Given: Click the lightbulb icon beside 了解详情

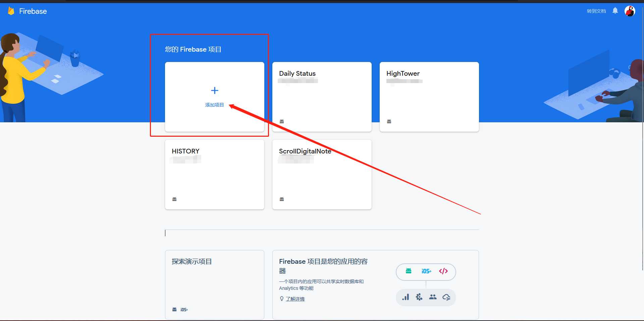Looking at the screenshot, I should (x=282, y=299).
